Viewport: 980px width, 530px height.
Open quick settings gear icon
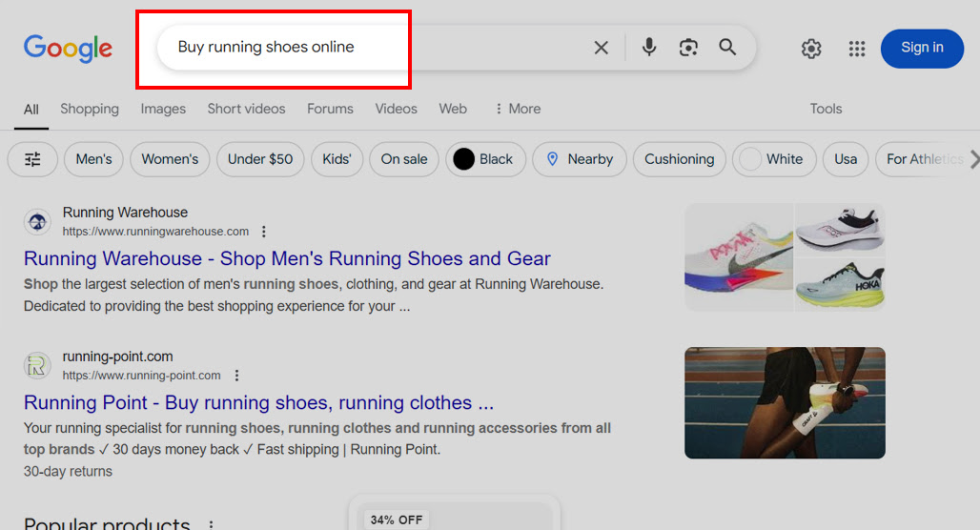pos(811,49)
